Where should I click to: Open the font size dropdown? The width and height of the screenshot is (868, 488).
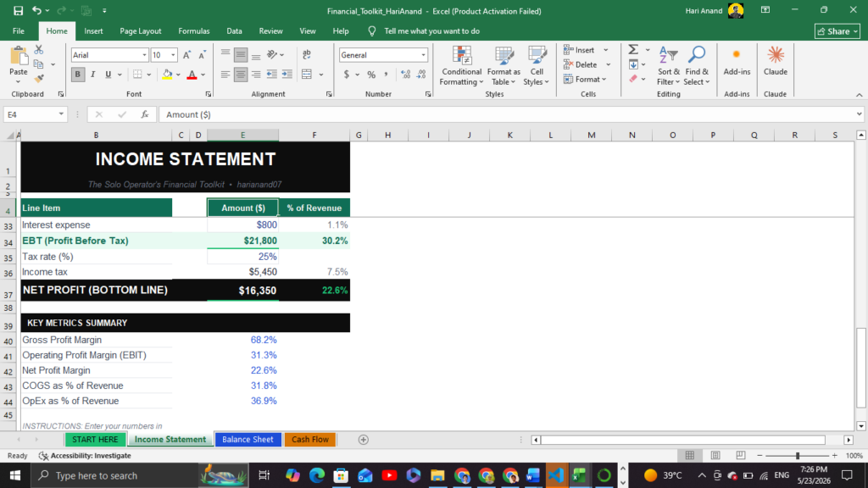click(x=173, y=55)
